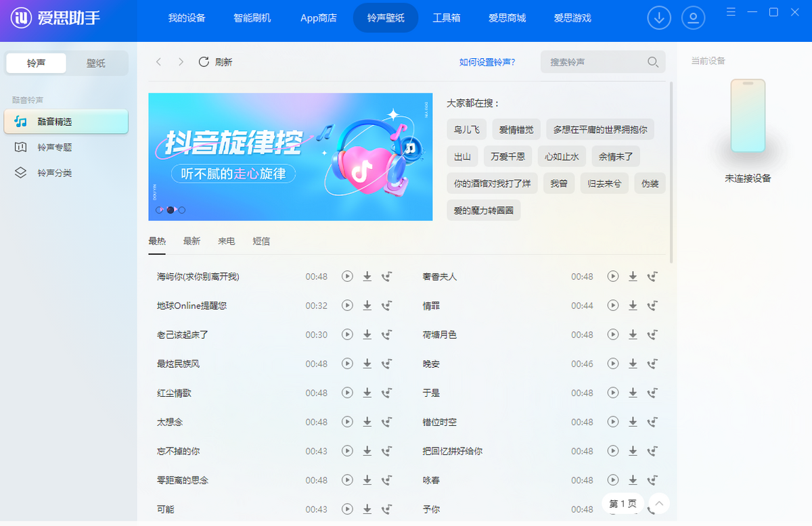Image resolution: width=812 pixels, height=526 pixels.
Task: Open 爱思游戏 tab
Action: (572, 18)
